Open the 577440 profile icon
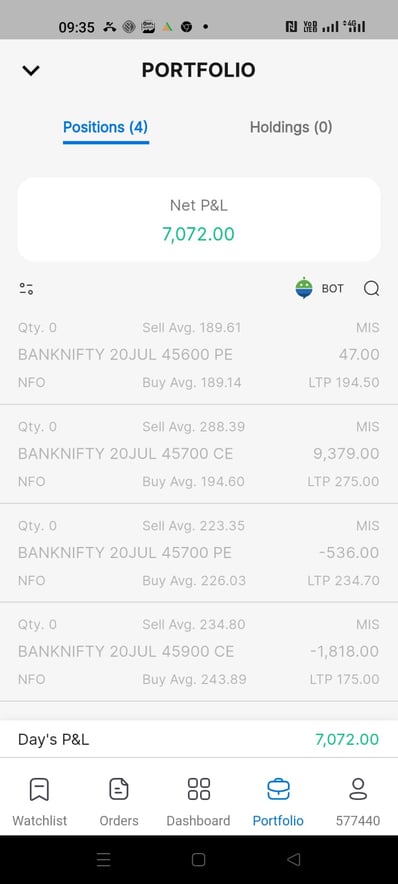This screenshot has width=398, height=884. point(358,789)
